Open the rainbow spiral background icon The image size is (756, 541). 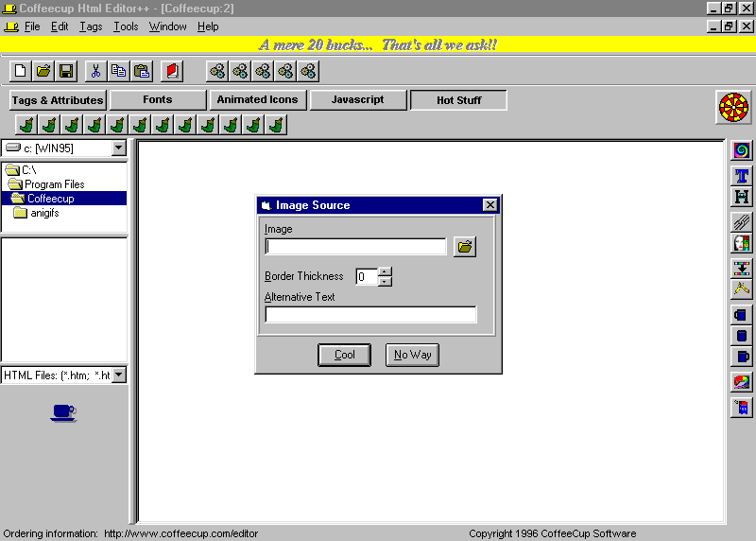click(742, 150)
